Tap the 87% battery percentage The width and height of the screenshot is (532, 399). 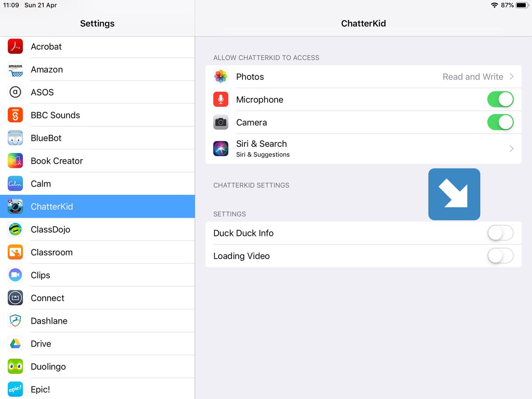click(507, 5)
